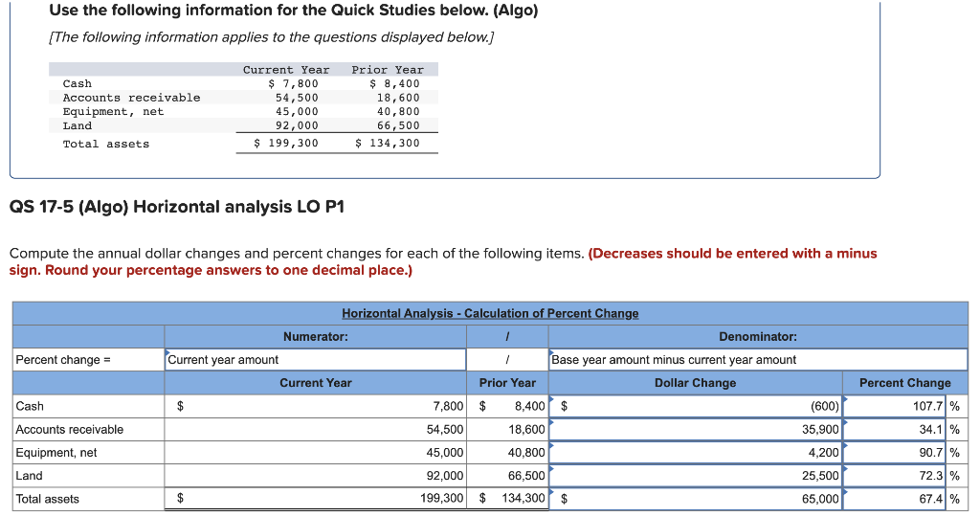This screenshot has width=980, height=517.
Task: Select the Cash dollar change field (600)
Action: coord(696,406)
